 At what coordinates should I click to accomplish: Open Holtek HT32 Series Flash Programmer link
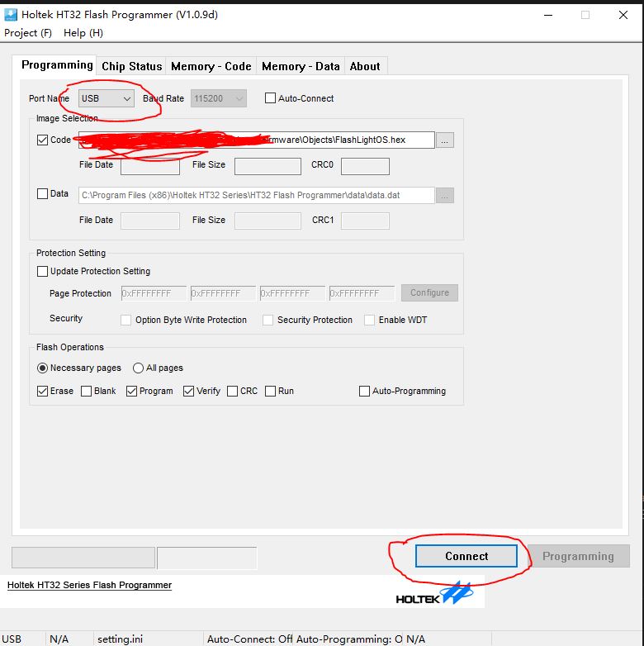[89, 585]
